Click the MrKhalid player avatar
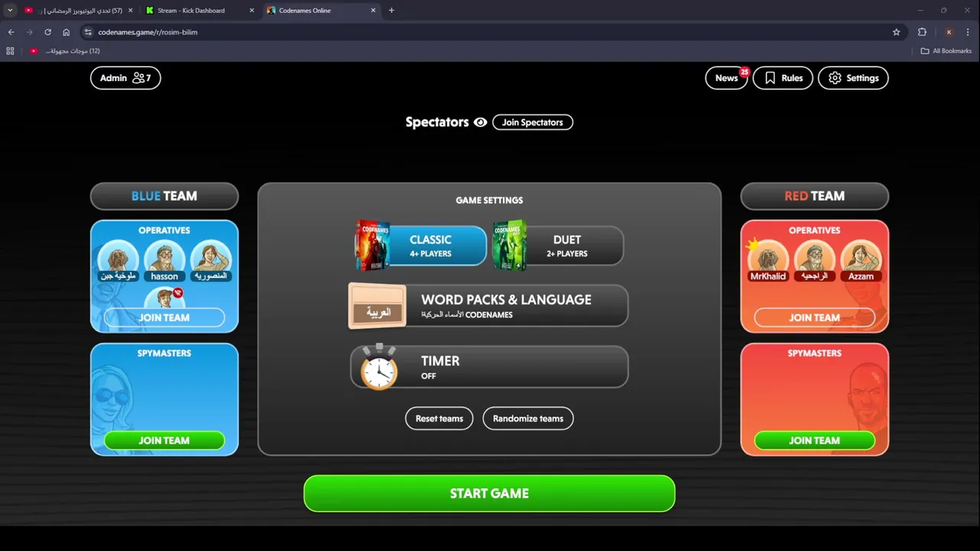This screenshot has width=980, height=551. (768, 260)
